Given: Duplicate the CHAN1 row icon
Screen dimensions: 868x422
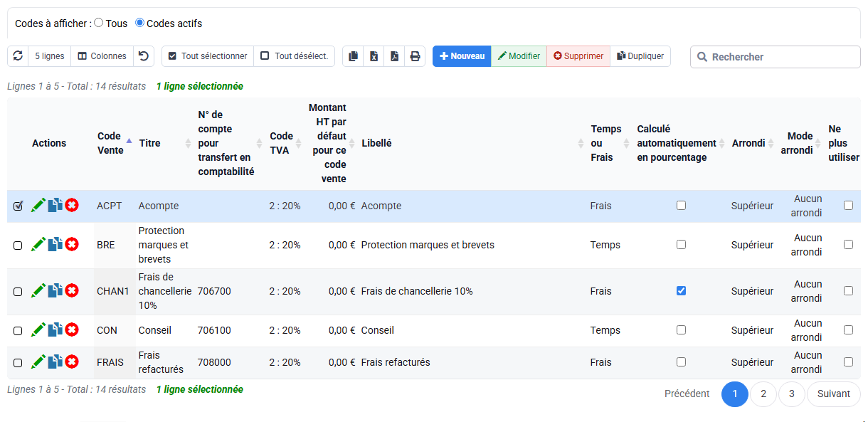Looking at the screenshot, I should pos(55,291).
